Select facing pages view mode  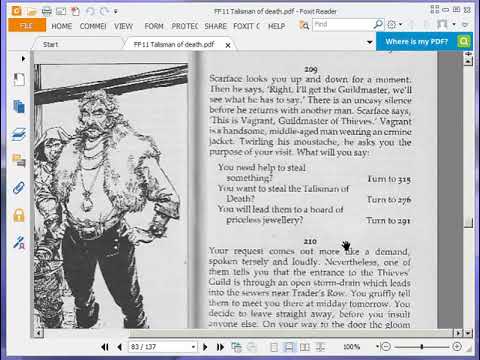(x=305, y=347)
